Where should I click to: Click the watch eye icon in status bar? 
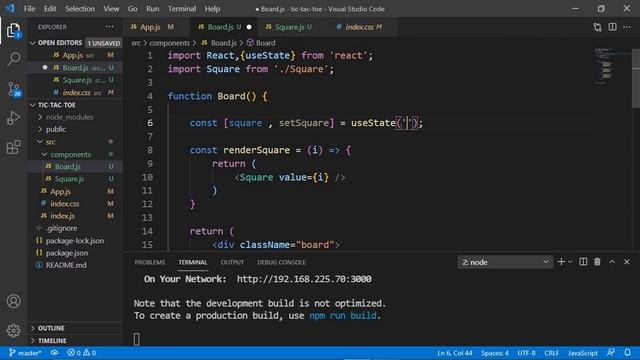pyautogui.click(x=54, y=353)
